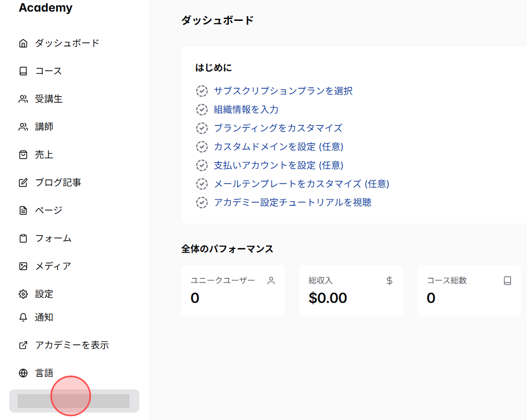Open フォーム from the sidebar
This screenshot has height=420, width=527.
(52, 238)
